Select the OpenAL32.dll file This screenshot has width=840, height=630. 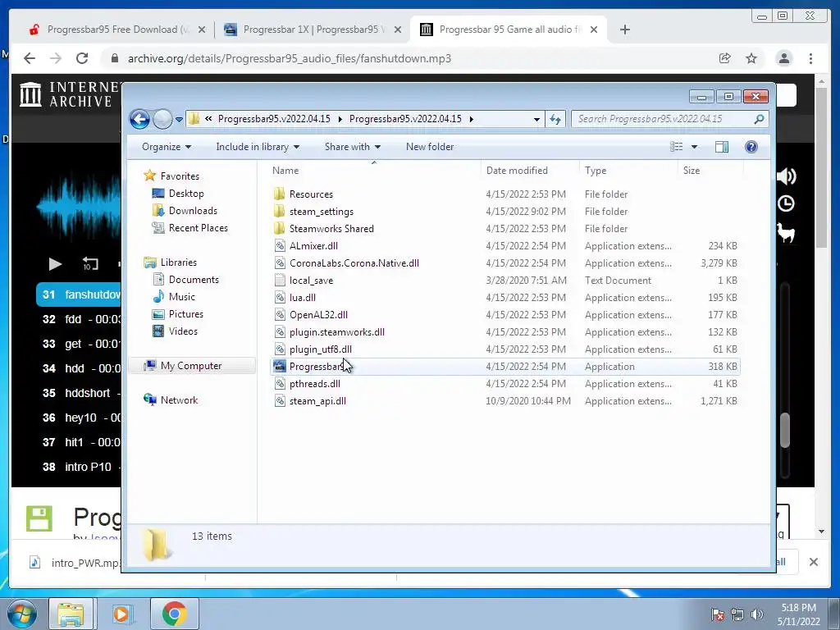[x=318, y=314]
